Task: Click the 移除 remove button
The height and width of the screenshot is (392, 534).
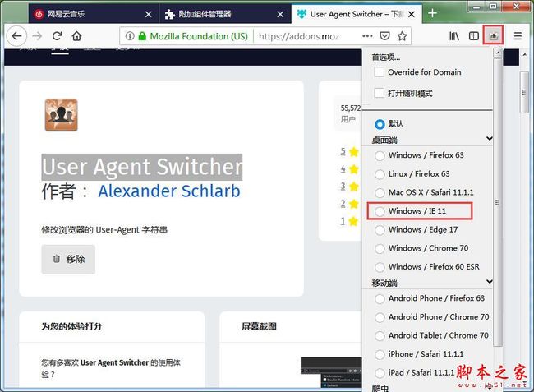Action: coord(68,259)
